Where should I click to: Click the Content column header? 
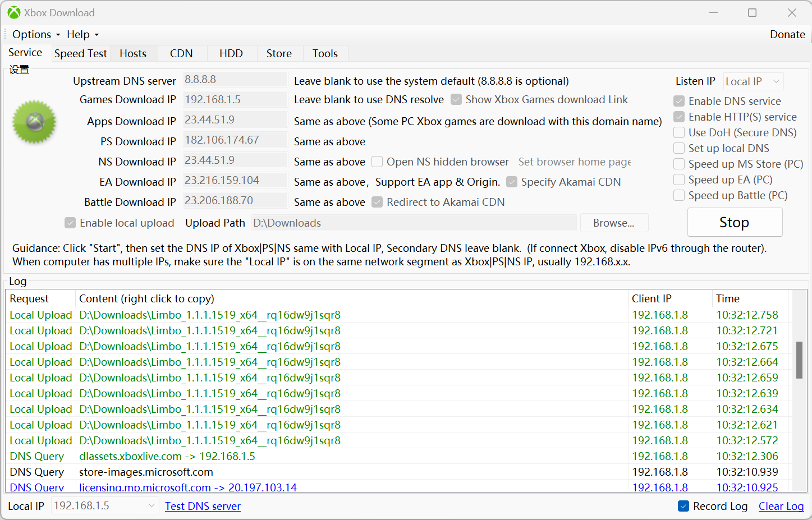(x=352, y=298)
